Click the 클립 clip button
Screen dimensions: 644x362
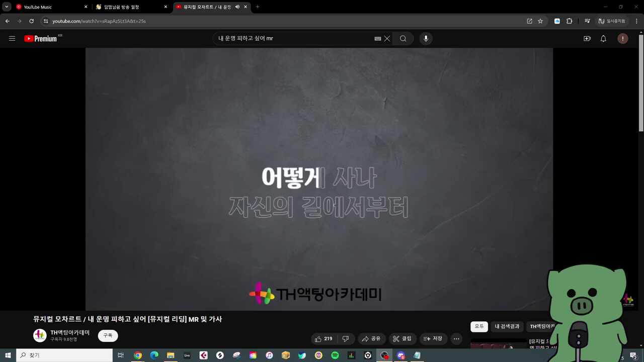pos(403,339)
